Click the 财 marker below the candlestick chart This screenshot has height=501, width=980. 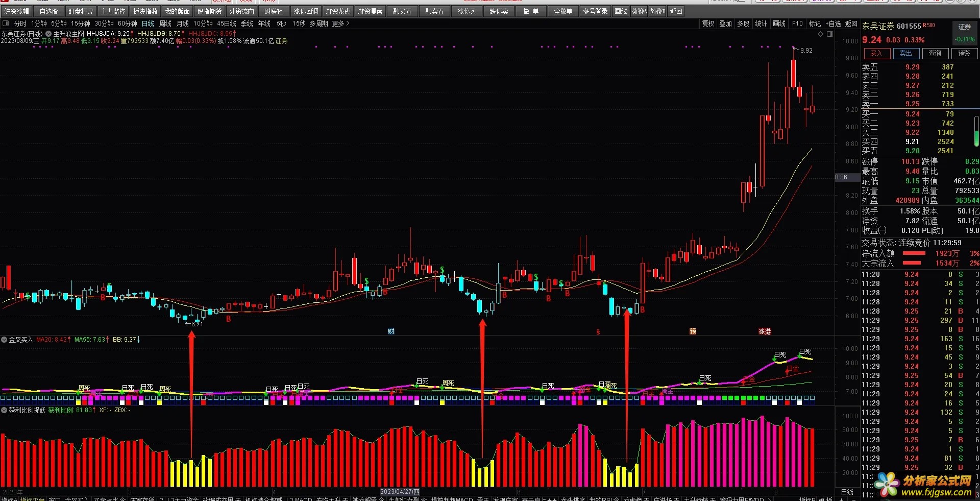pyautogui.click(x=391, y=331)
